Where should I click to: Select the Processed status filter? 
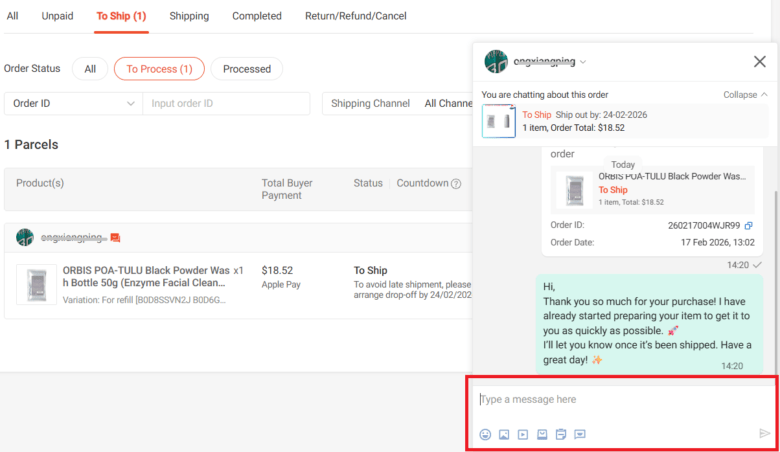[247, 69]
